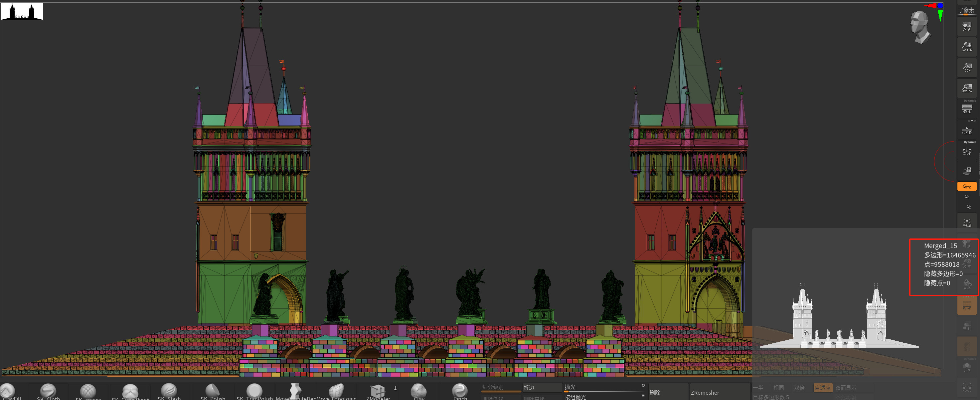980x400 pixels.
Task: Toggle the PolyF draw polyframe button
Action: 967,305
